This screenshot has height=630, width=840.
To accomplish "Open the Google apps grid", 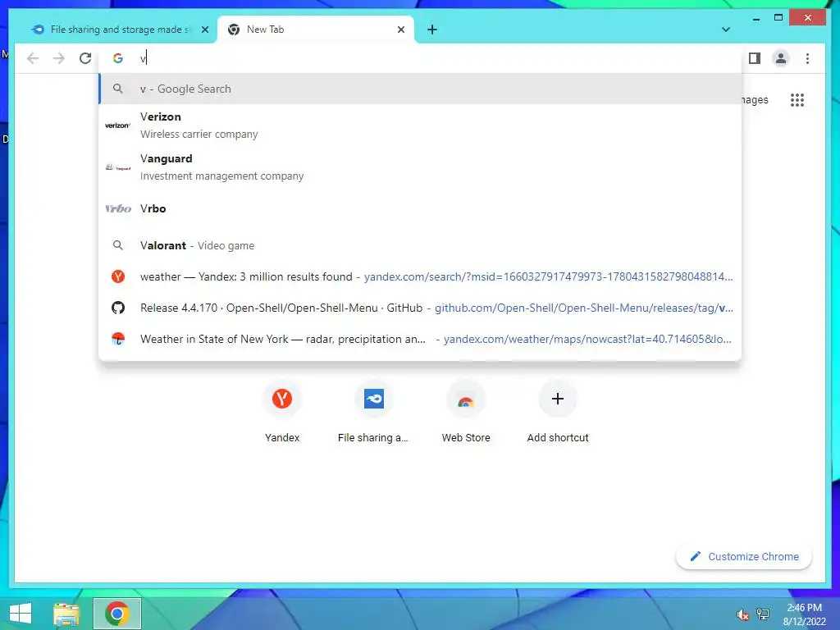I will (x=797, y=100).
